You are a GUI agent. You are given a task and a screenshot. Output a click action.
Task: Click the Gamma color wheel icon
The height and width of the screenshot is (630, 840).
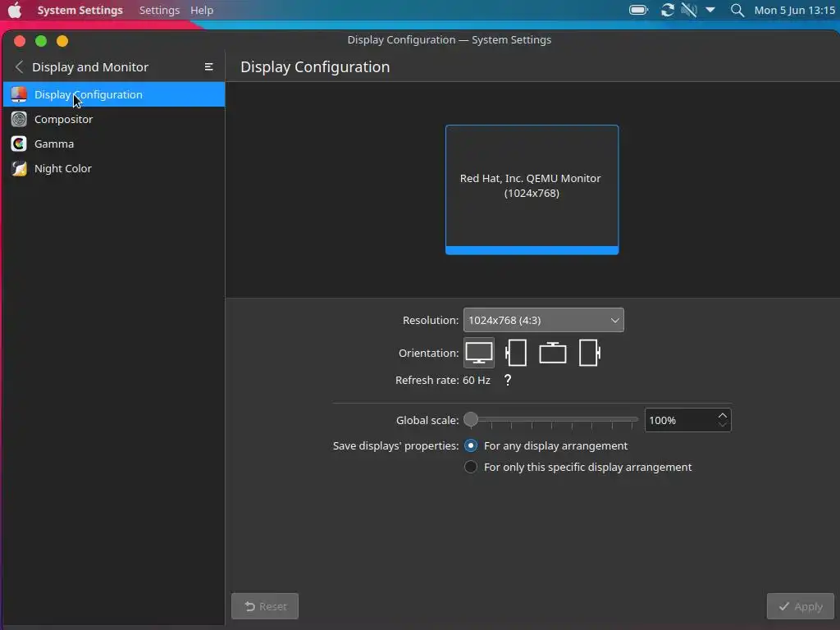coord(19,144)
